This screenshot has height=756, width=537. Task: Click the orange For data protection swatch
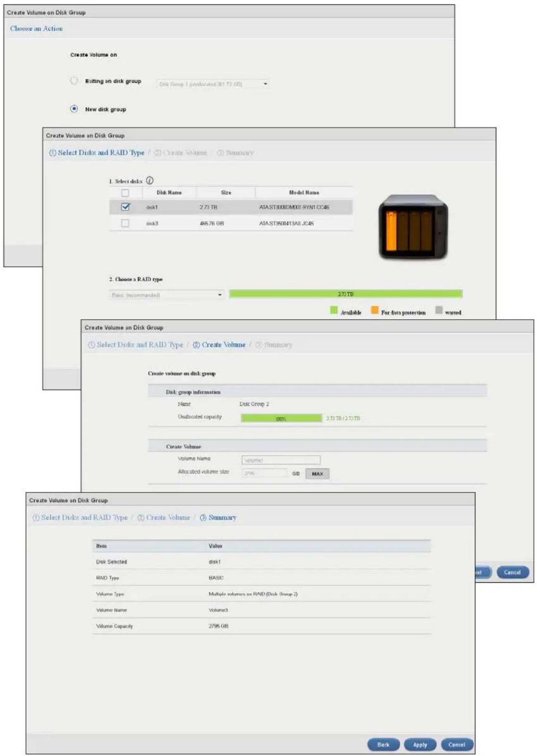point(375,310)
